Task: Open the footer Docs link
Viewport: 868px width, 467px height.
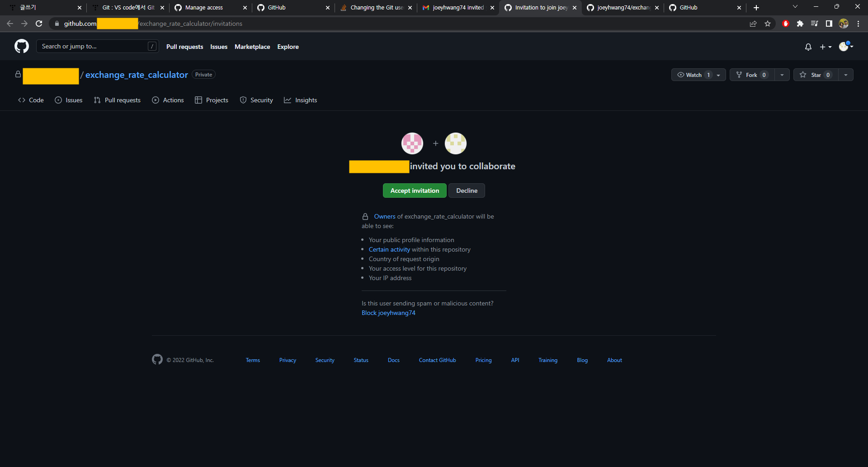Action: (x=394, y=360)
